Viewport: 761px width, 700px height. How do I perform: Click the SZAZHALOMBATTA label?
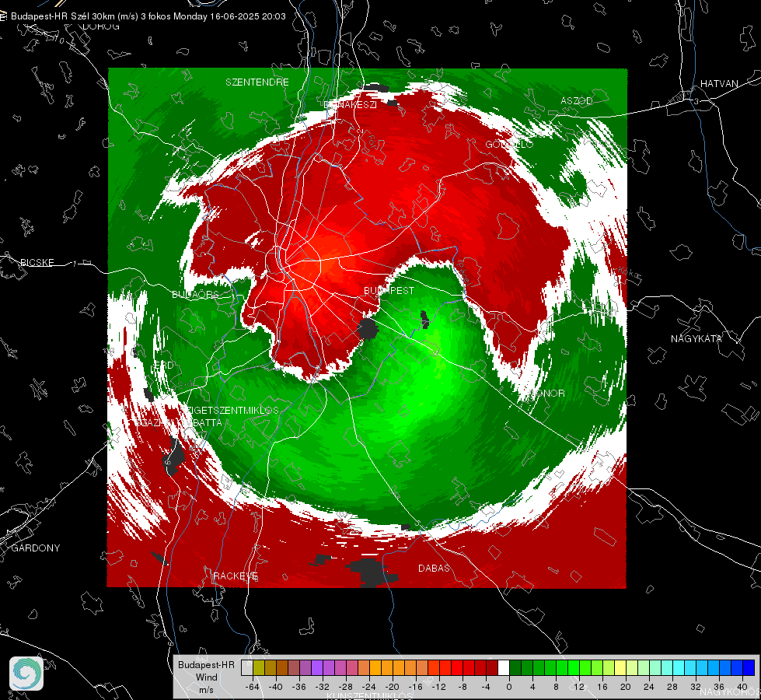[179, 422]
